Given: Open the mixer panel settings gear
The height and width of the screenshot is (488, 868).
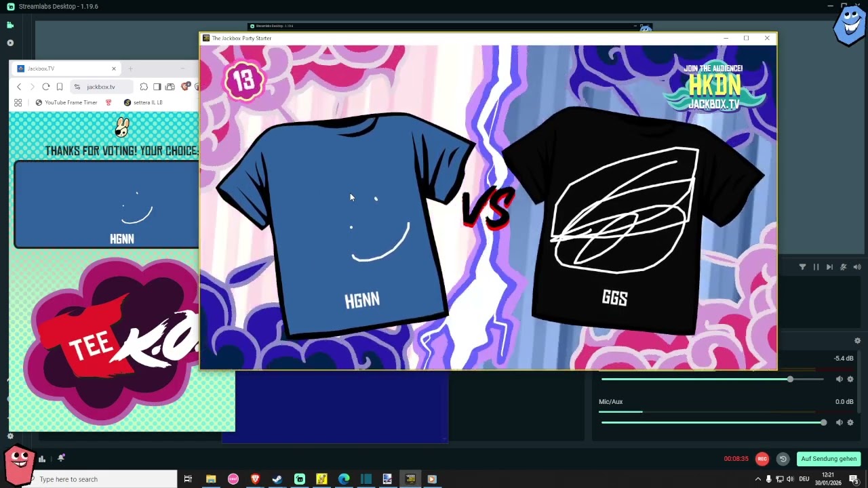Looking at the screenshot, I should (x=857, y=341).
